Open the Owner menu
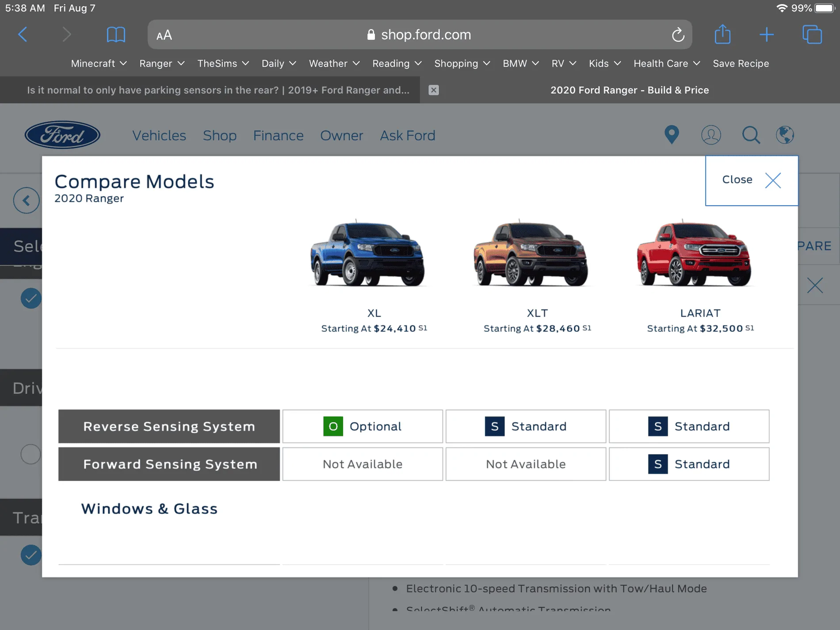This screenshot has width=840, height=630. pyautogui.click(x=342, y=135)
